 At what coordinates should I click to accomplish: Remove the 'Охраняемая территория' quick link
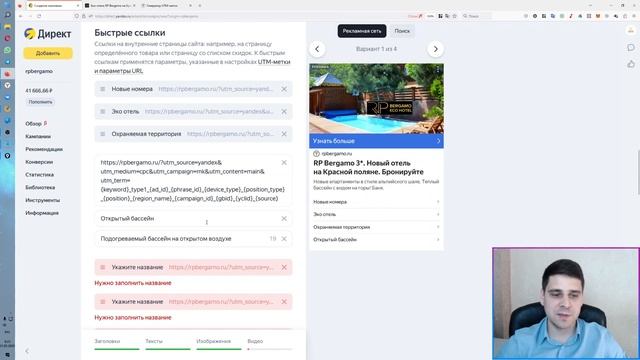tap(284, 134)
